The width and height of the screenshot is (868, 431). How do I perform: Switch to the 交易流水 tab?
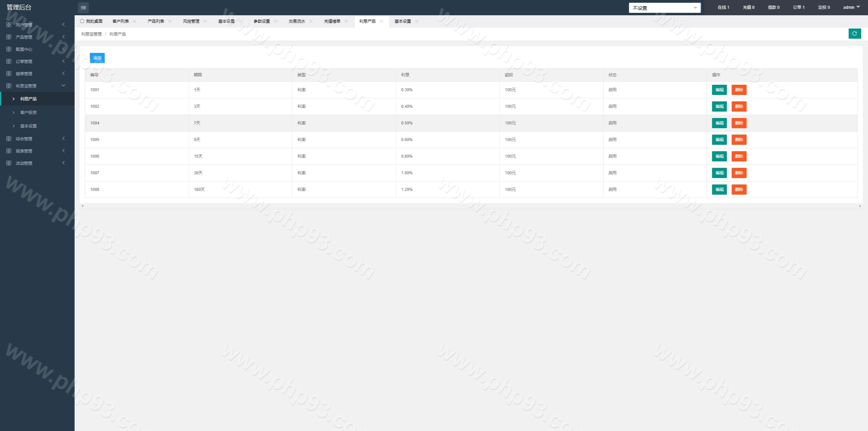tap(297, 21)
